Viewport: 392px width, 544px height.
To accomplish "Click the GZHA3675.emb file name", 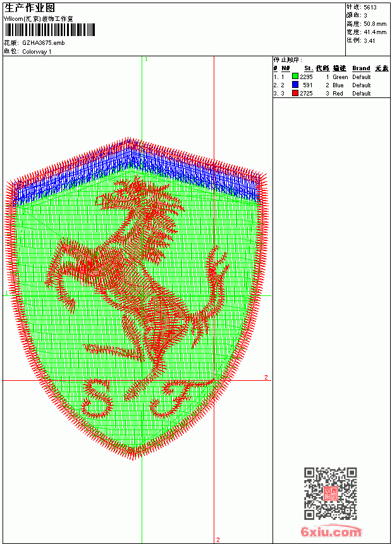I will tap(44, 43).
